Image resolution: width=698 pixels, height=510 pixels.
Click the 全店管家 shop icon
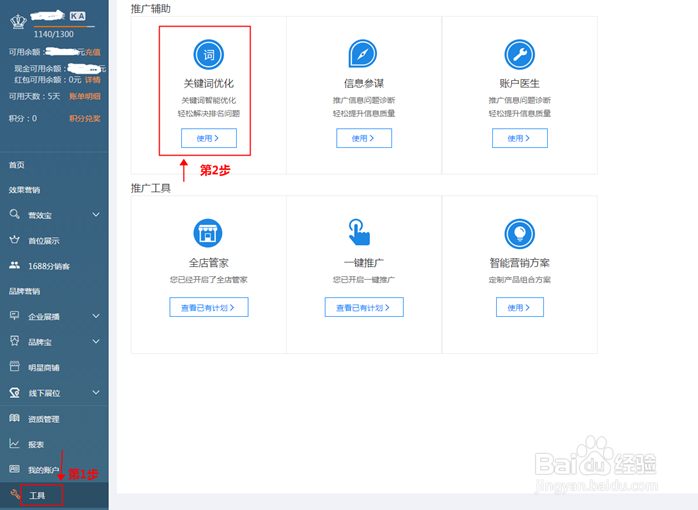(x=208, y=233)
